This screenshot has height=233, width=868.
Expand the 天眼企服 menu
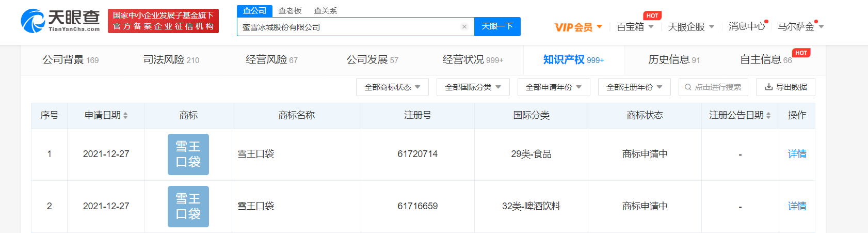[x=691, y=27]
